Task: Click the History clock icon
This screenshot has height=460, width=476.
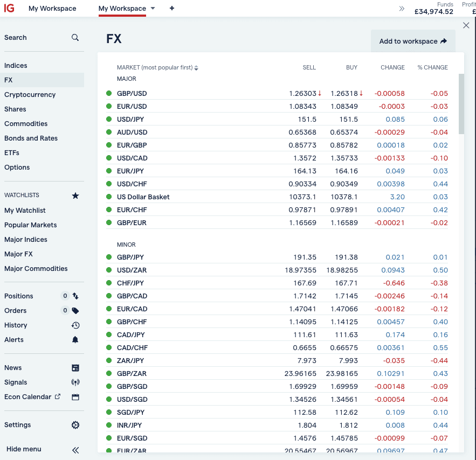Action: click(75, 325)
